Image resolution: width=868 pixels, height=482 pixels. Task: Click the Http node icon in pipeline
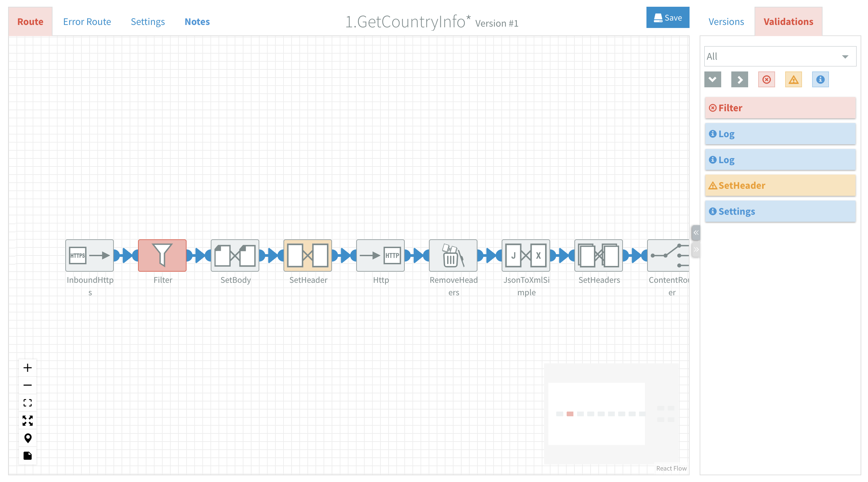(x=380, y=255)
